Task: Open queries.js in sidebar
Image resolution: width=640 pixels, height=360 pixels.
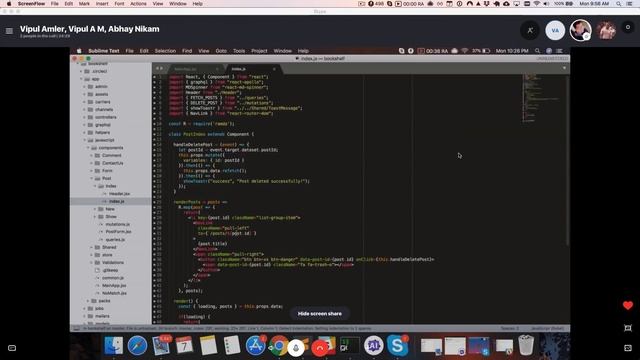Action: pos(115,240)
